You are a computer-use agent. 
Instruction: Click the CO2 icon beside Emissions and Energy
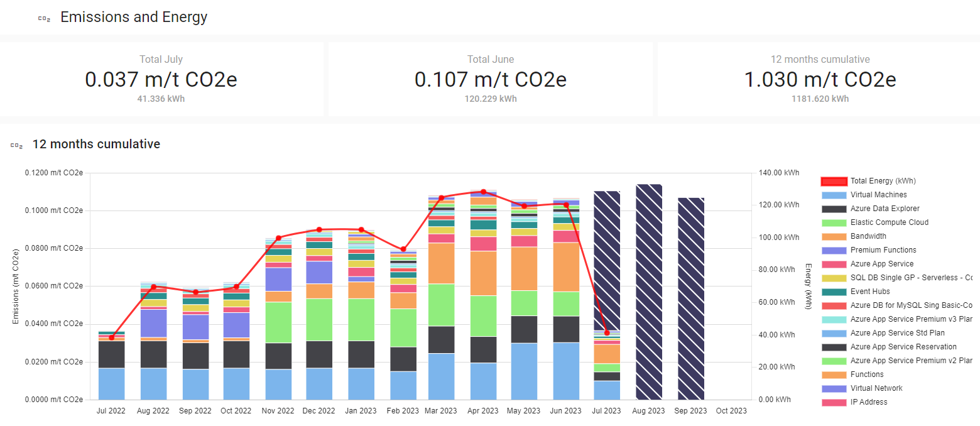(x=44, y=18)
